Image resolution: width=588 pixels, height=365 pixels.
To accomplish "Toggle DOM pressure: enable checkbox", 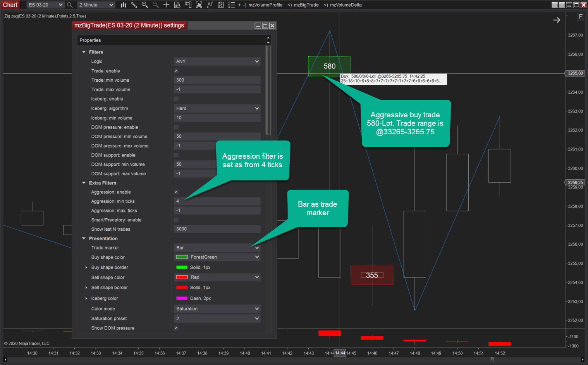I will click(x=176, y=127).
